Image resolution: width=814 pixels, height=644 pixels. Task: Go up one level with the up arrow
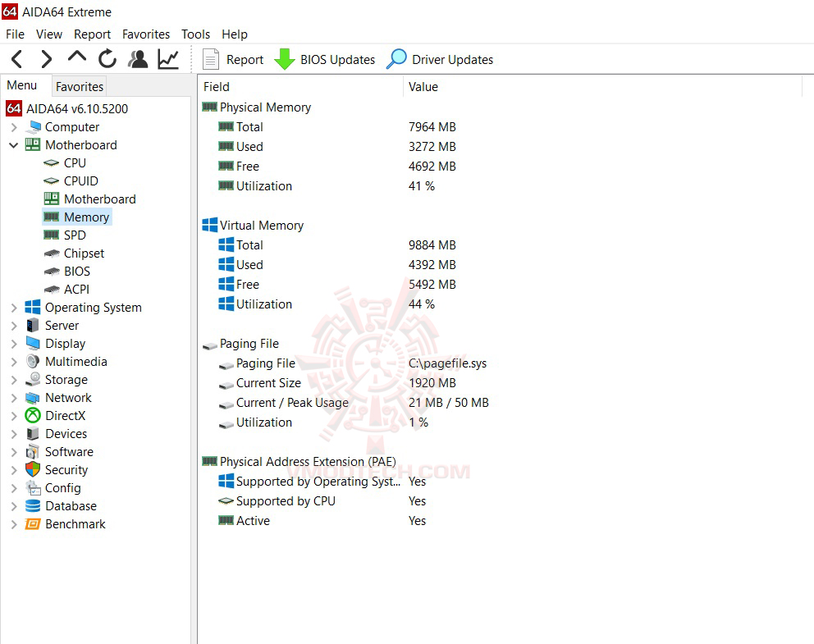tap(77, 57)
